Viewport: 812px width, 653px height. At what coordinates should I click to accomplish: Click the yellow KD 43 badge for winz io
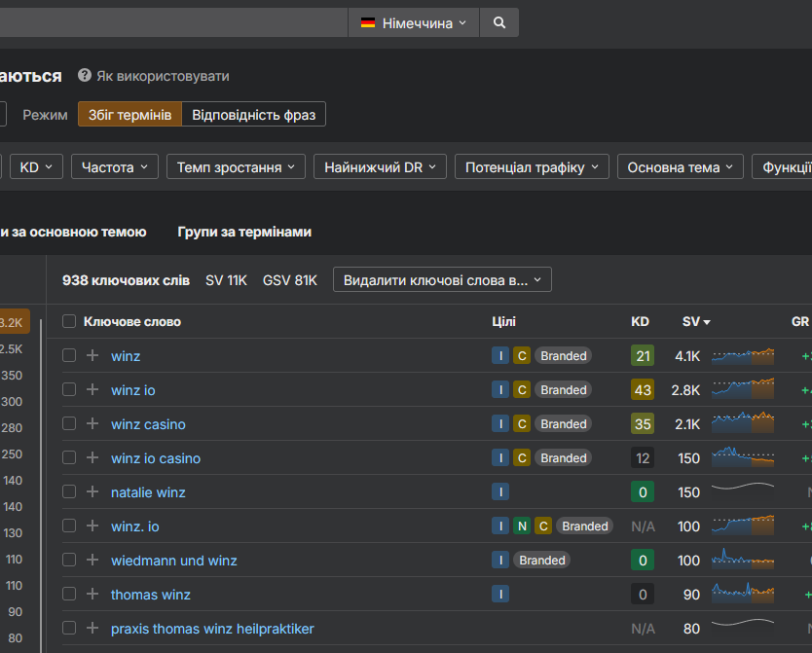point(643,390)
